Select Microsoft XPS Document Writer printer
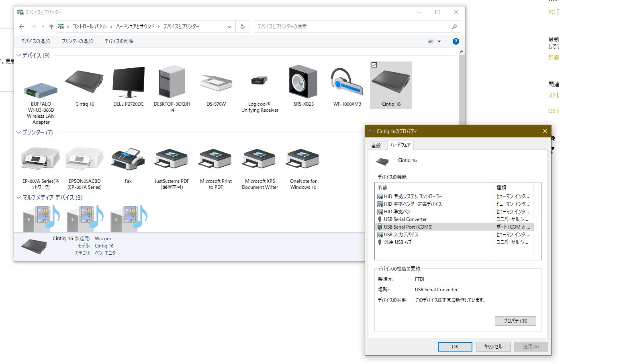This screenshot has height=364, width=617. coord(260,168)
